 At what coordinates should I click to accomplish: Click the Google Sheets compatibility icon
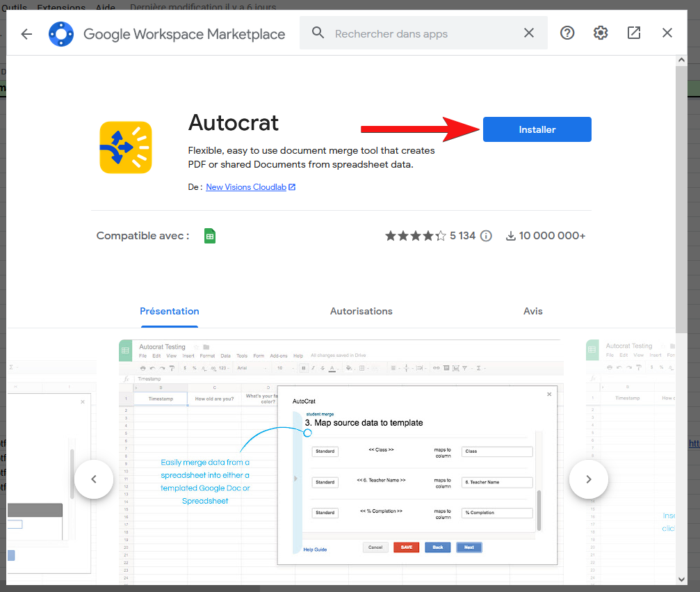(210, 236)
